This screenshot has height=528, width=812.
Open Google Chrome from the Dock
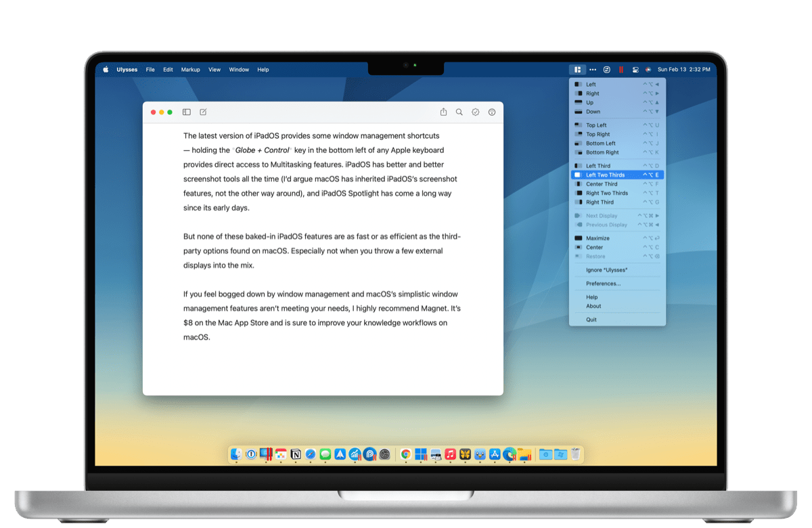coord(406,454)
